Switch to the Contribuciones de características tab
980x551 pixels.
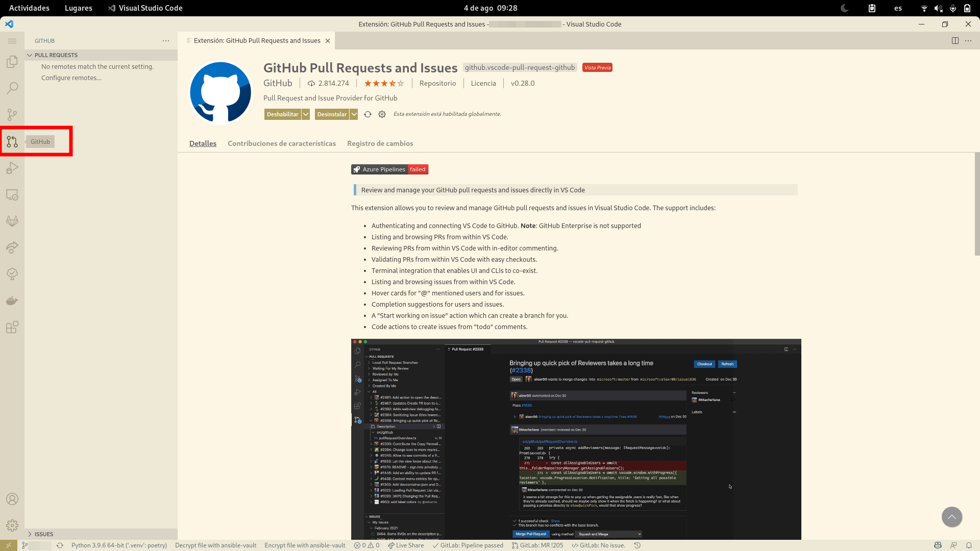click(x=281, y=143)
